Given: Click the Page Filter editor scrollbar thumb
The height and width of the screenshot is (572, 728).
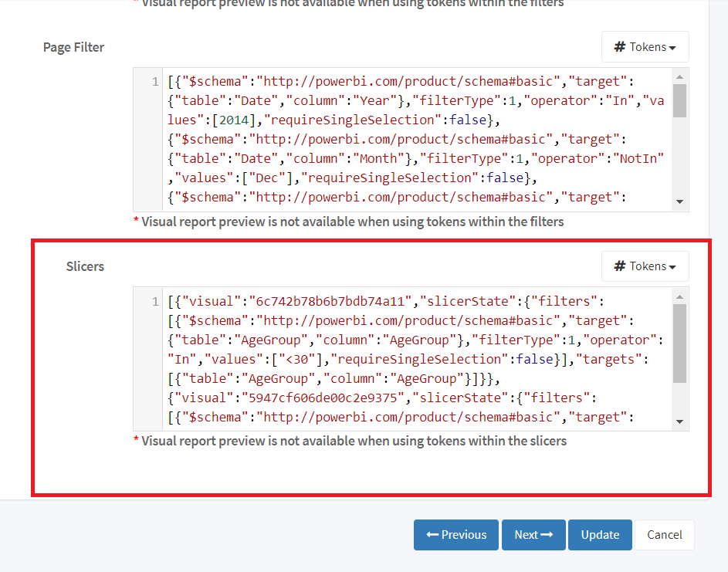Looking at the screenshot, I should pyautogui.click(x=679, y=100).
